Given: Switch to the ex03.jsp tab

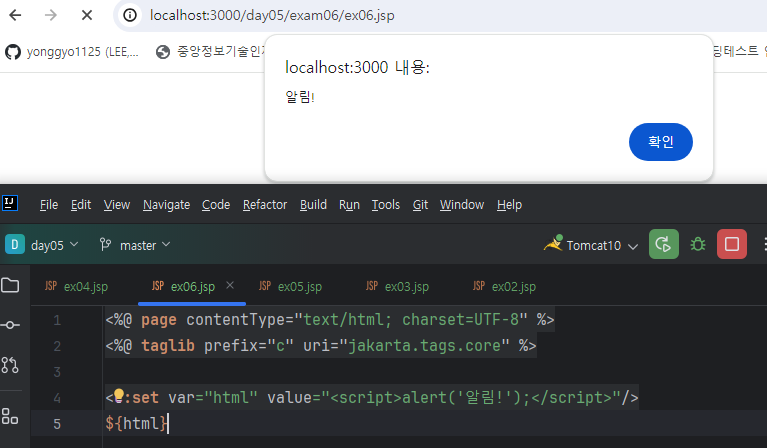Looking at the screenshot, I should click(x=398, y=286).
